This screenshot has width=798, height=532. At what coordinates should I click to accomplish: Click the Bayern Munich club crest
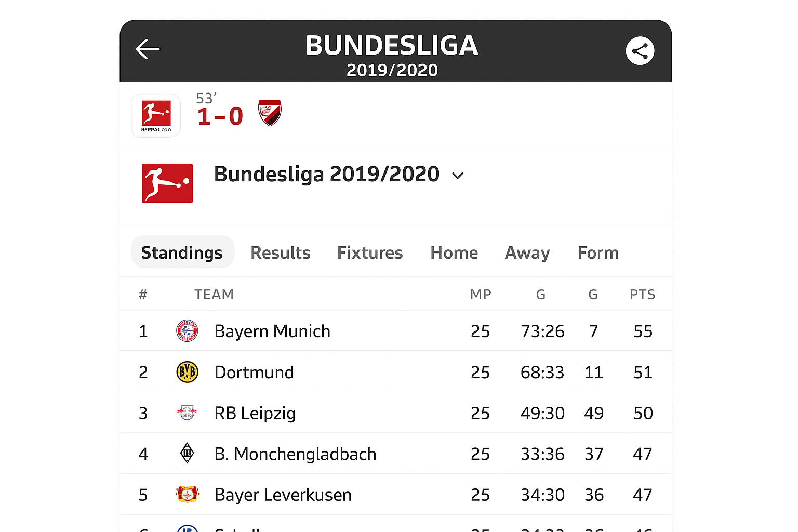(187, 331)
